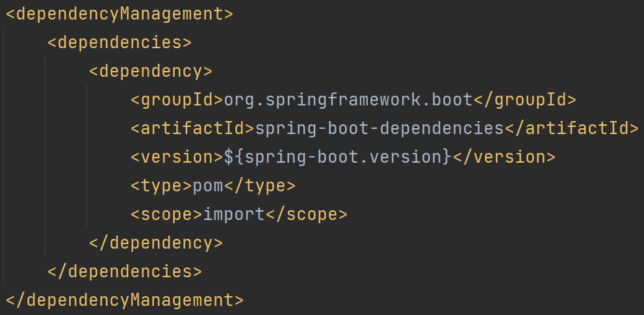Viewport: 644px width, 315px height.
Task: Click the closing </dependencies> tag
Action: [x=125, y=272]
